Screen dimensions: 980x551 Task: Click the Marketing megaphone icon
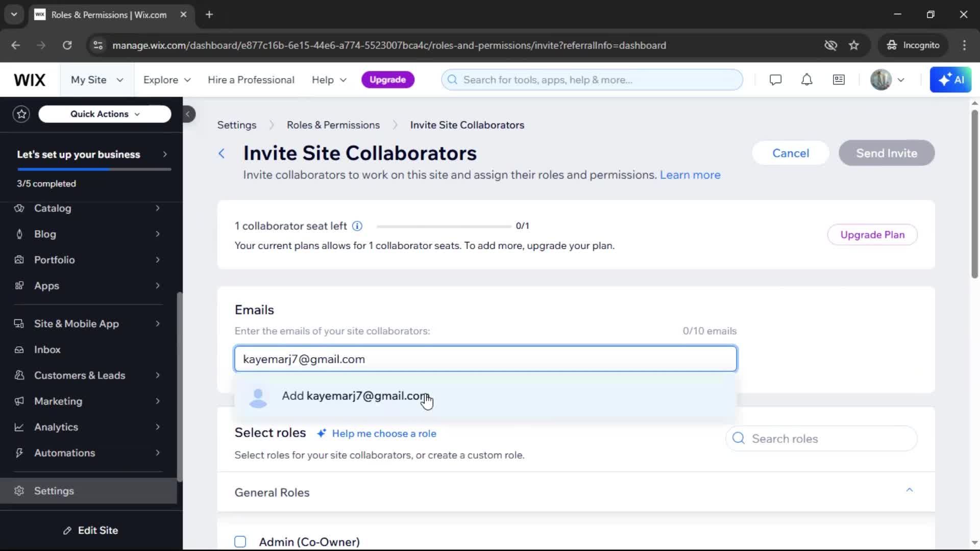19,401
